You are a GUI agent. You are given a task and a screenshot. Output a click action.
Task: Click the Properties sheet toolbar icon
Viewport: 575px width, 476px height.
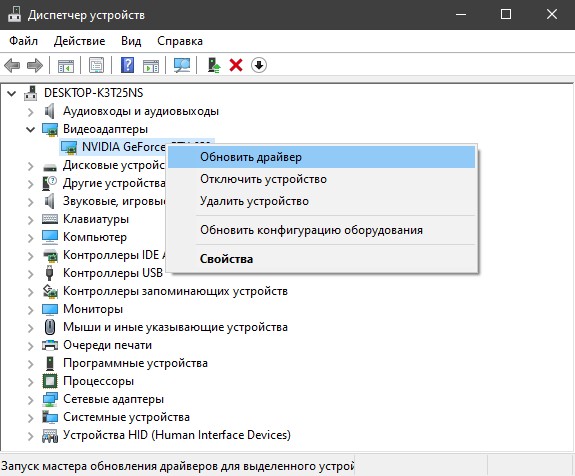tap(96, 66)
